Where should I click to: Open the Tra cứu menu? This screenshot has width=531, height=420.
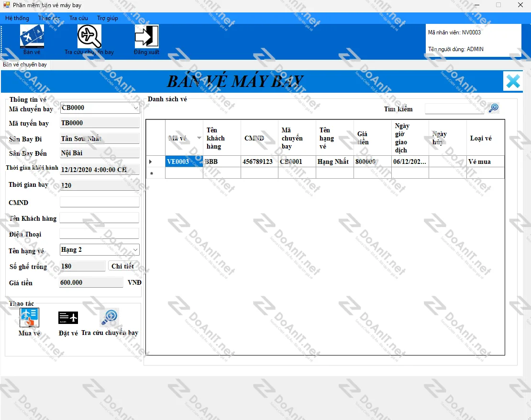coord(78,18)
